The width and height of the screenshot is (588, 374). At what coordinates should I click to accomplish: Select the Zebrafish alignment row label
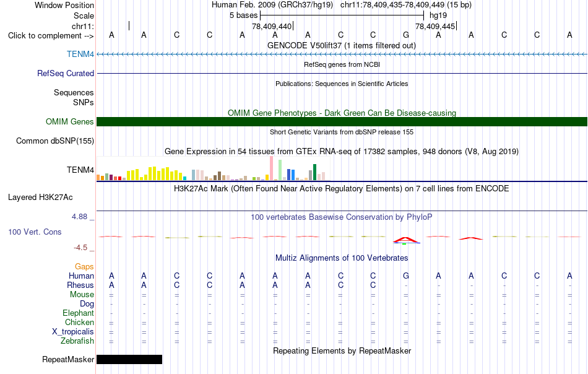click(x=77, y=341)
